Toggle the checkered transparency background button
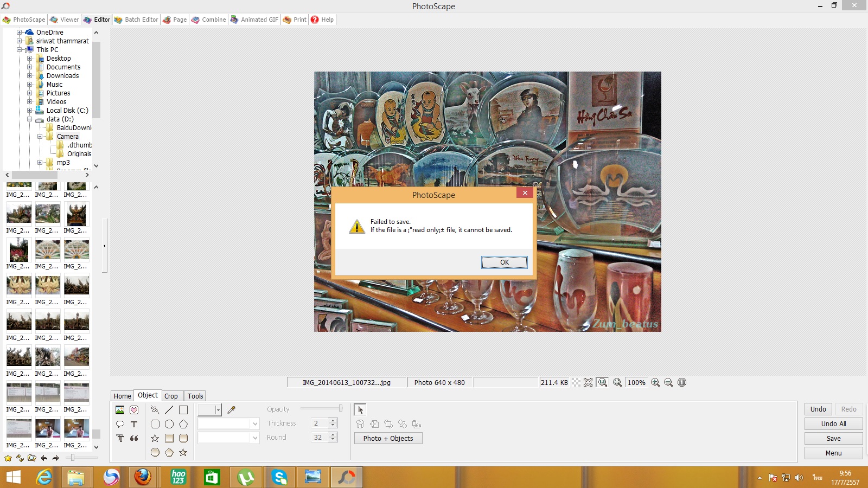868x488 pixels. [x=576, y=382]
